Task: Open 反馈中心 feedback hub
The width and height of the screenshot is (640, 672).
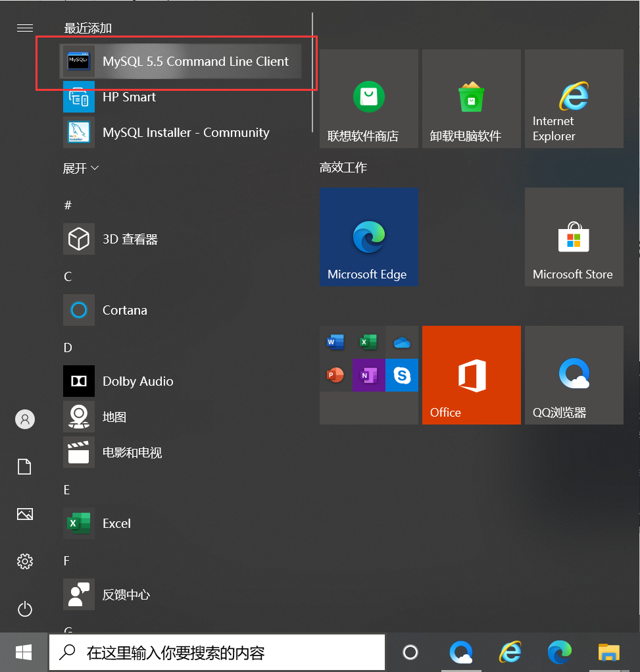Action: pyautogui.click(x=180, y=594)
